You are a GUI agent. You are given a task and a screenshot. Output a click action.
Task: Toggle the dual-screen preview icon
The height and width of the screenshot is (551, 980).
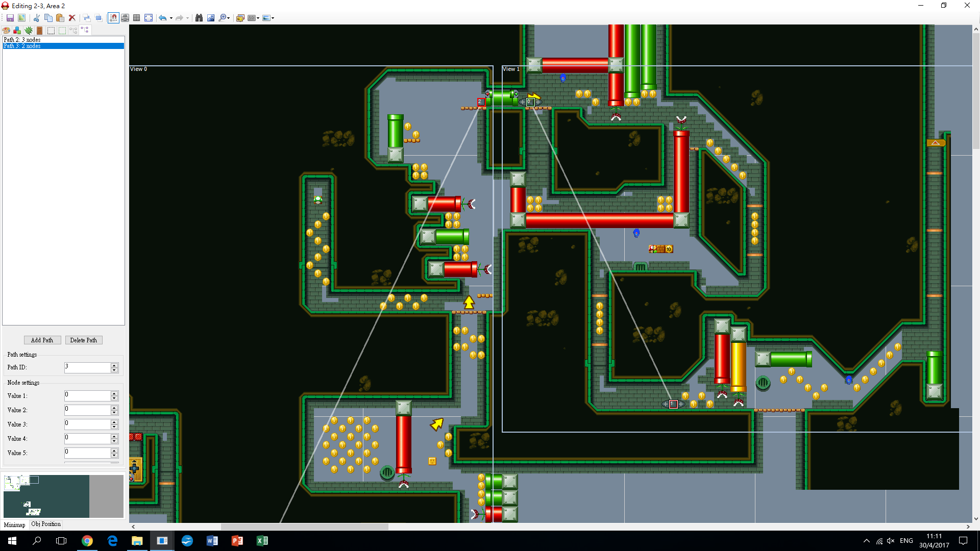coord(125,18)
